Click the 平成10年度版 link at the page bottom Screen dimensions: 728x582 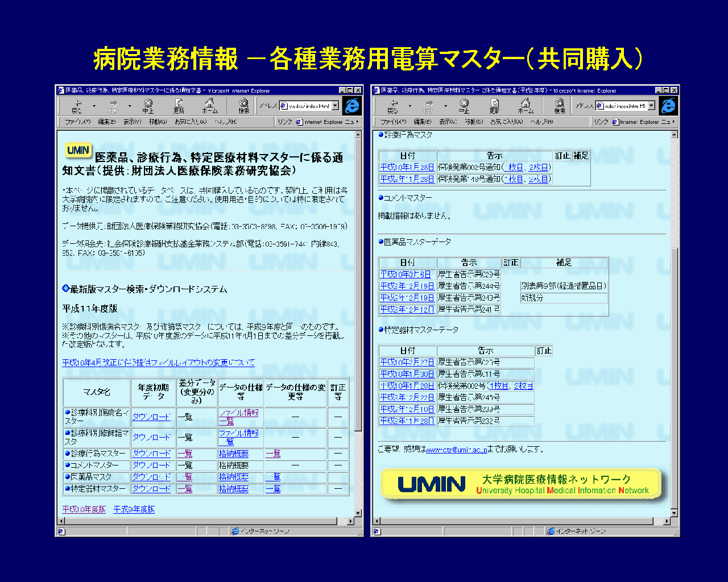click(84, 509)
